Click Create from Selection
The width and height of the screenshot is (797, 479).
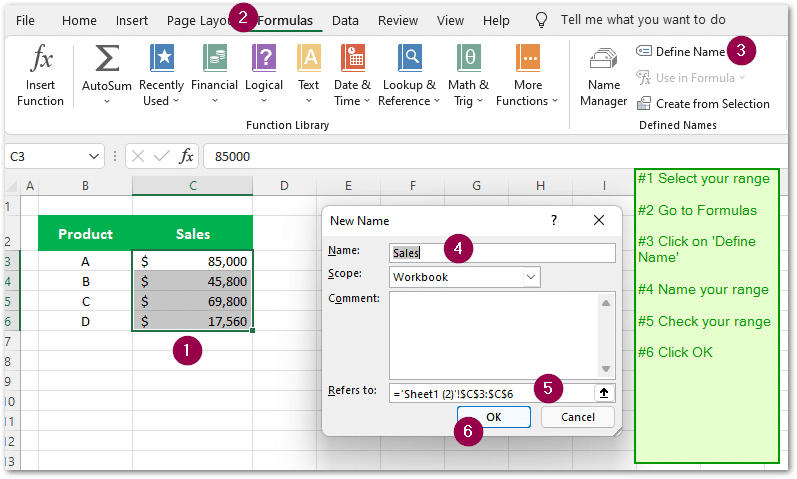(x=703, y=104)
